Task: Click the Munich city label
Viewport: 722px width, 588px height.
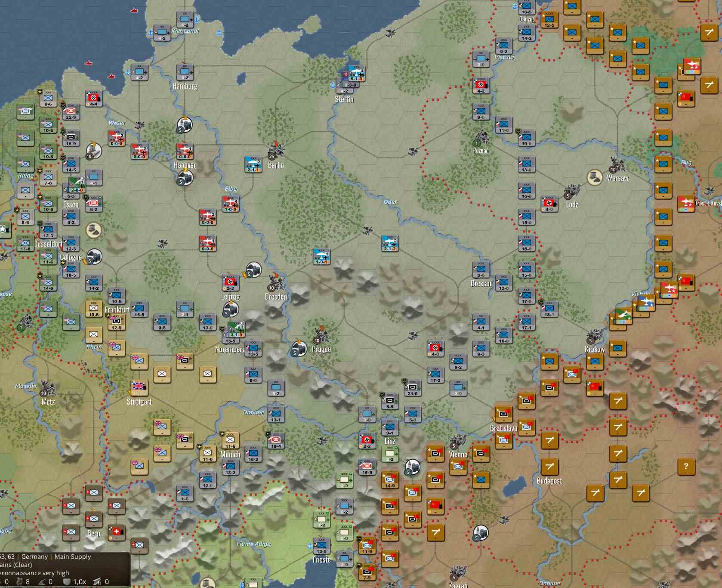Action: (230, 455)
